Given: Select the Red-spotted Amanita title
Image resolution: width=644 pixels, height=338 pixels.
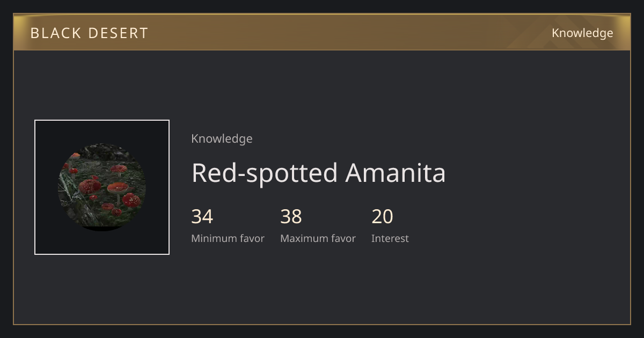Looking at the screenshot, I should (x=318, y=173).
